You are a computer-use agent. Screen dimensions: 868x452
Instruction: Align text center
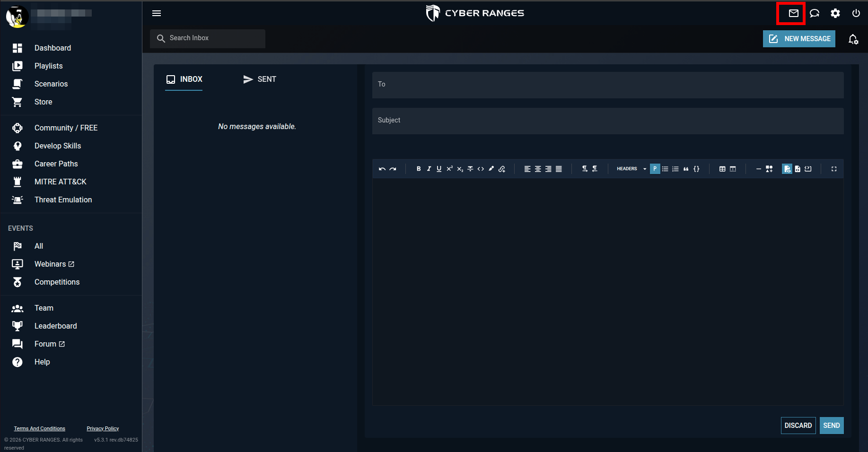(538, 169)
